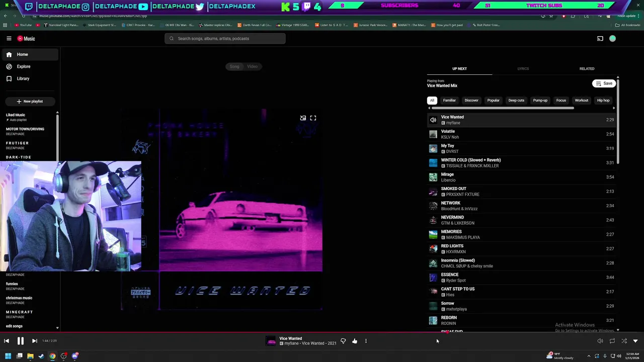Select the Workout filter chip

click(x=582, y=101)
